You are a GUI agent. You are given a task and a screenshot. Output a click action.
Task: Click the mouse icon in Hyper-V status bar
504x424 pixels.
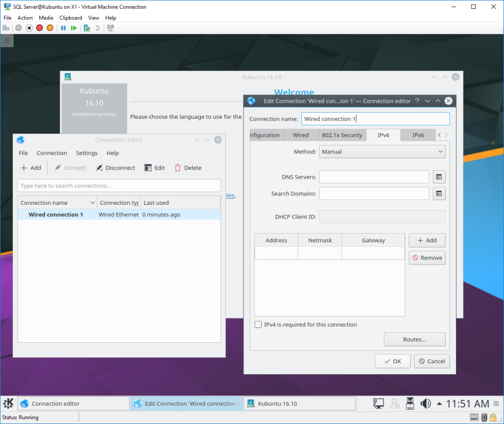tap(484, 417)
